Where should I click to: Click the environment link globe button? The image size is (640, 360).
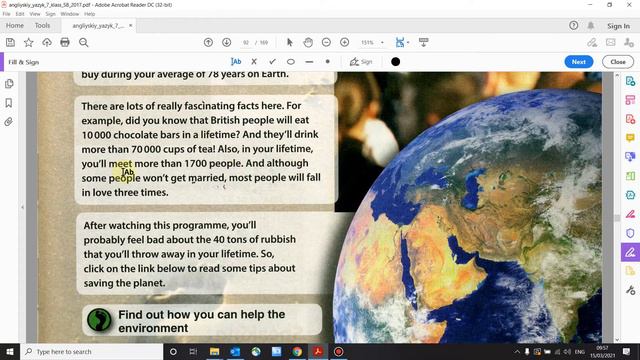(99, 320)
